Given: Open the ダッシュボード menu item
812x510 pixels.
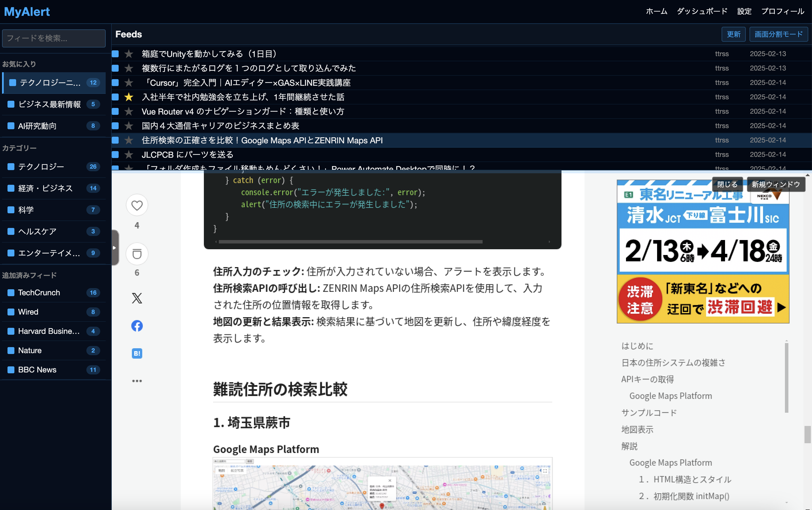Looking at the screenshot, I should point(702,12).
